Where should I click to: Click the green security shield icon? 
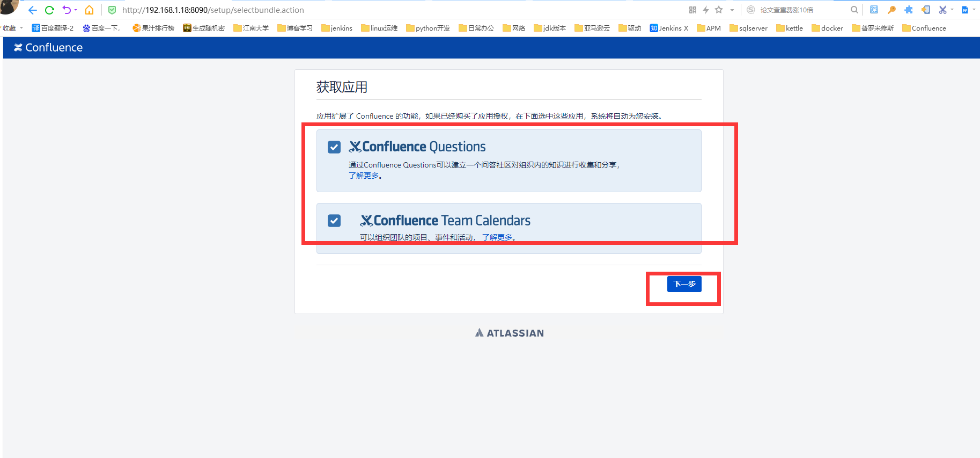click(x=112, y=10)
